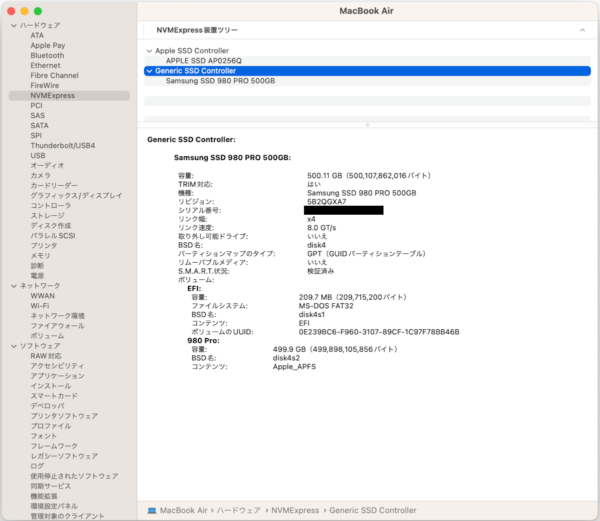
Task: Select デベロッパ in the sidebar
Action: click(47, 406)
